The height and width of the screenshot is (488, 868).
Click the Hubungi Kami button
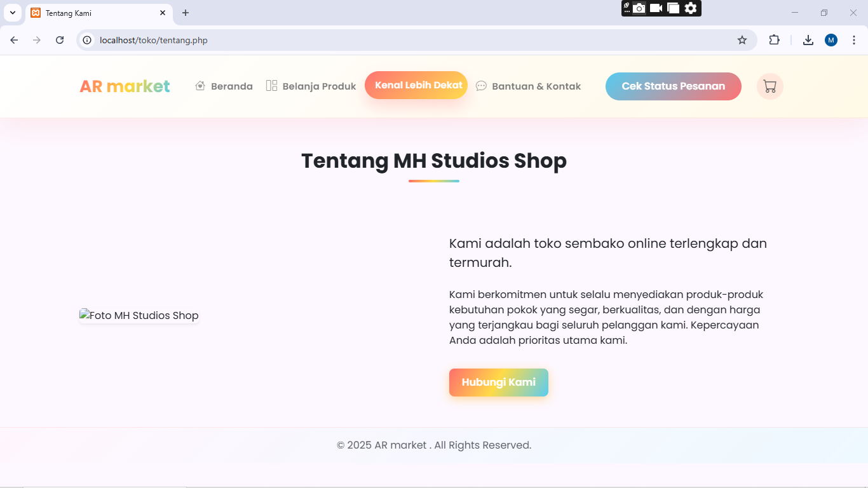498,383
